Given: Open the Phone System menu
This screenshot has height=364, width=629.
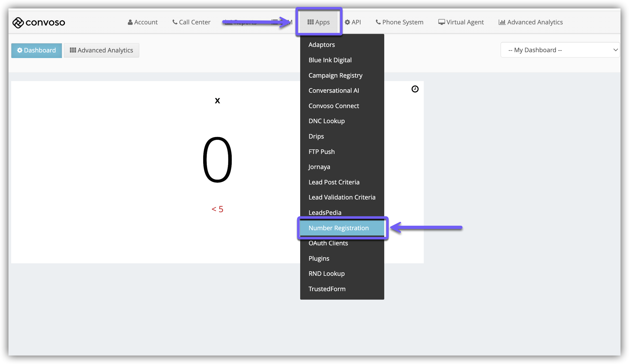Looking at the screenshot, I should (x=399, y=22).
